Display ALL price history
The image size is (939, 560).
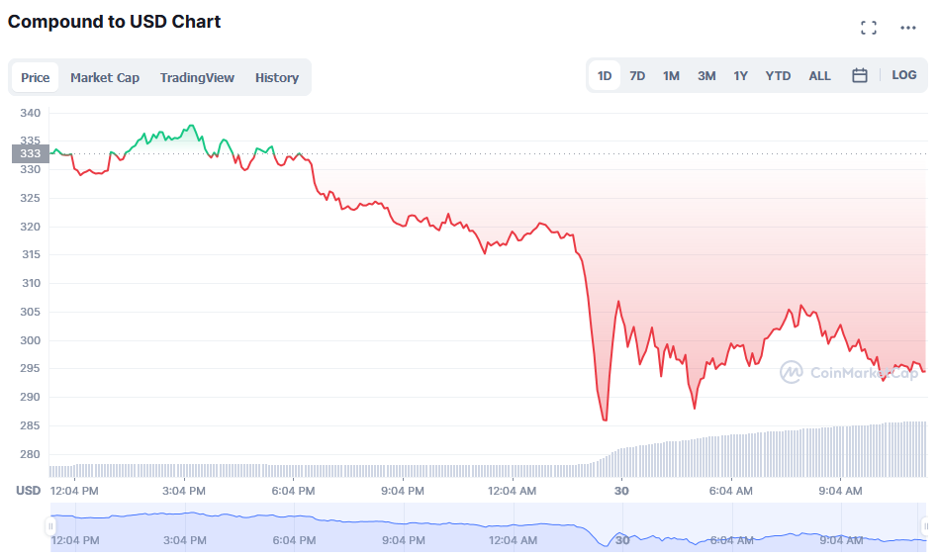[819, 75]
